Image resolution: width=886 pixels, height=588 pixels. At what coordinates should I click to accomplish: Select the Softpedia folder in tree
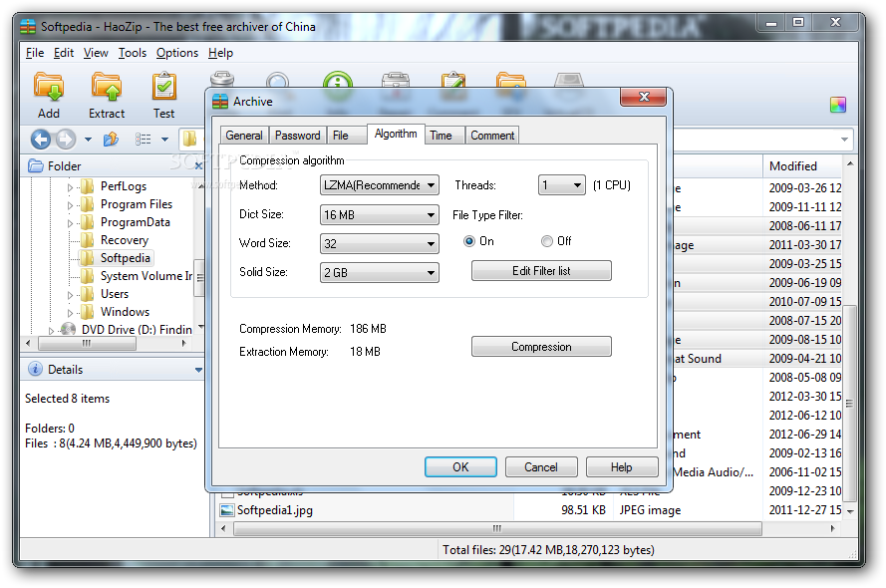click(125, 258)
